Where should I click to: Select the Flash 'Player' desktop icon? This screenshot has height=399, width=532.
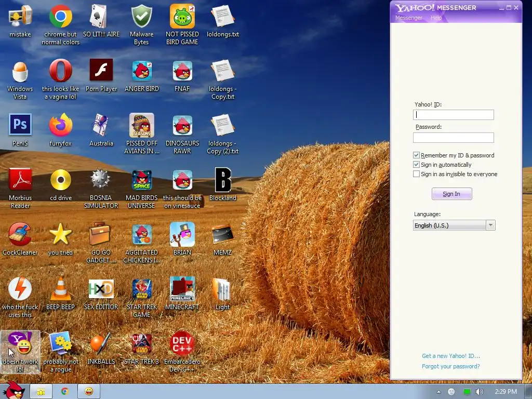tap(101, 71)
